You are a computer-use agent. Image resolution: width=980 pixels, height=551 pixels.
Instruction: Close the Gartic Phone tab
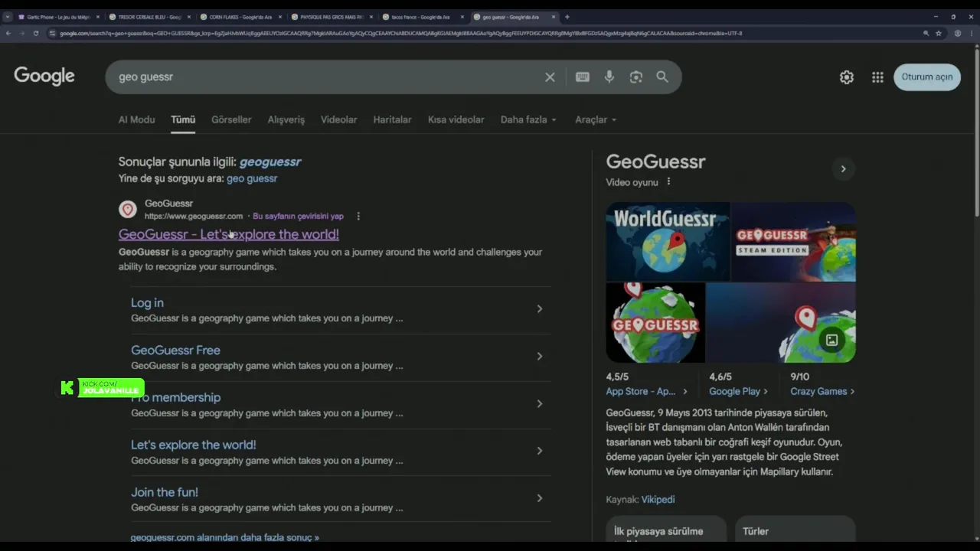click(97, 17)
